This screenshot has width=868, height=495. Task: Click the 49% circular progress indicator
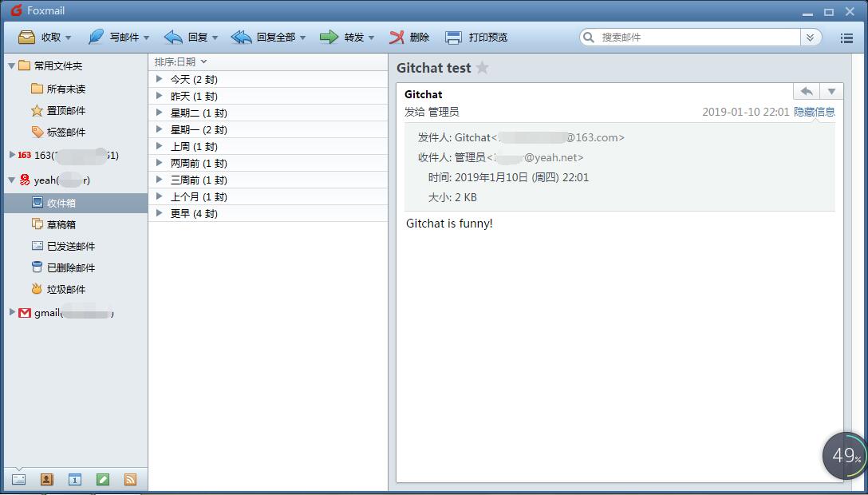coord(843,456)
